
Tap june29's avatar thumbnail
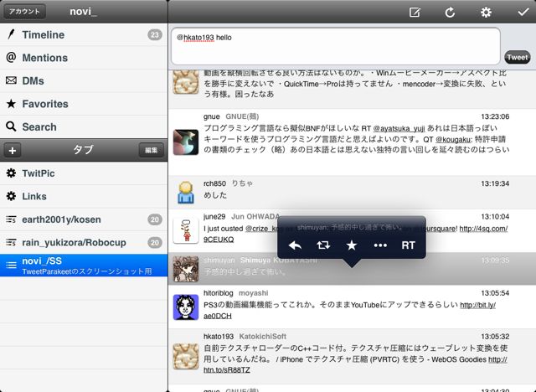point(186,230)
